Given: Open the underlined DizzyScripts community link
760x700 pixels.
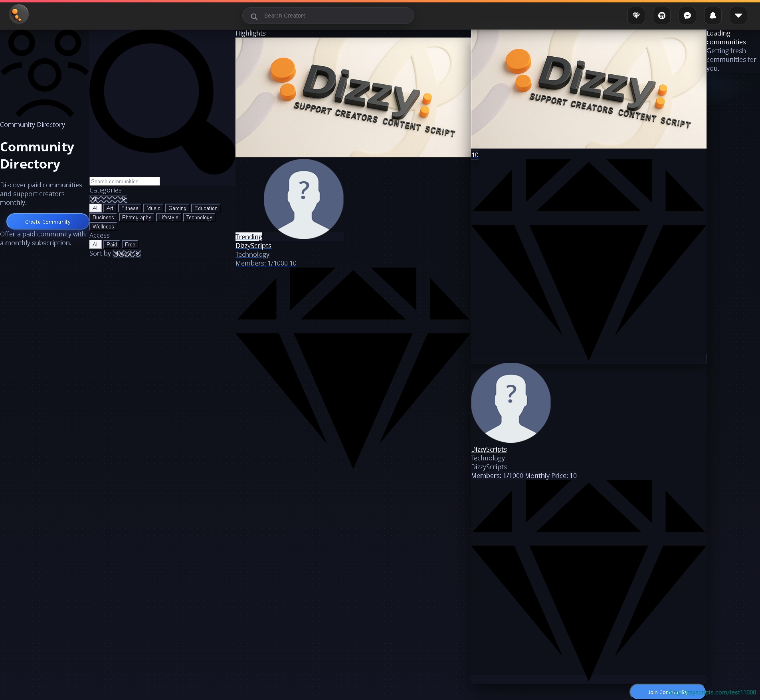Looking at the screenshot, I should click(x=489, y=449).
